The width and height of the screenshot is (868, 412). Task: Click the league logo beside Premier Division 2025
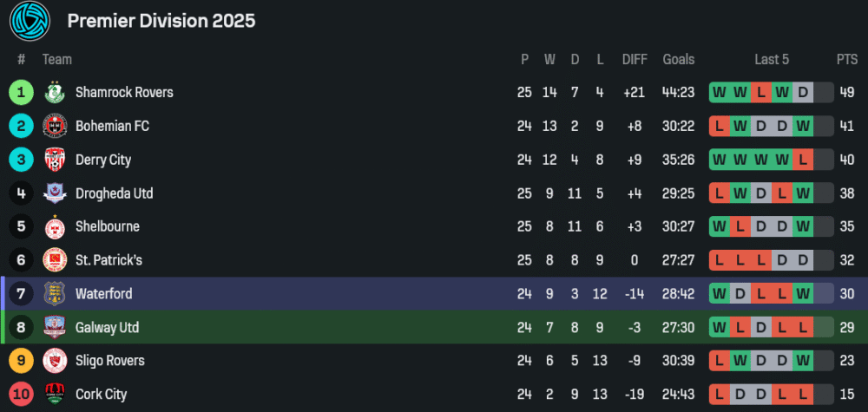click(x=30, y=21)
